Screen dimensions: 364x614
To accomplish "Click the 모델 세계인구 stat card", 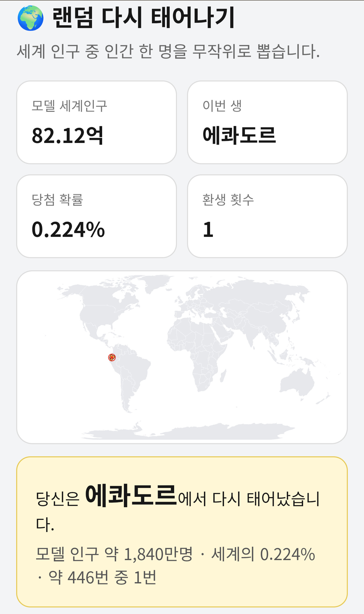I will pos(97,122).
